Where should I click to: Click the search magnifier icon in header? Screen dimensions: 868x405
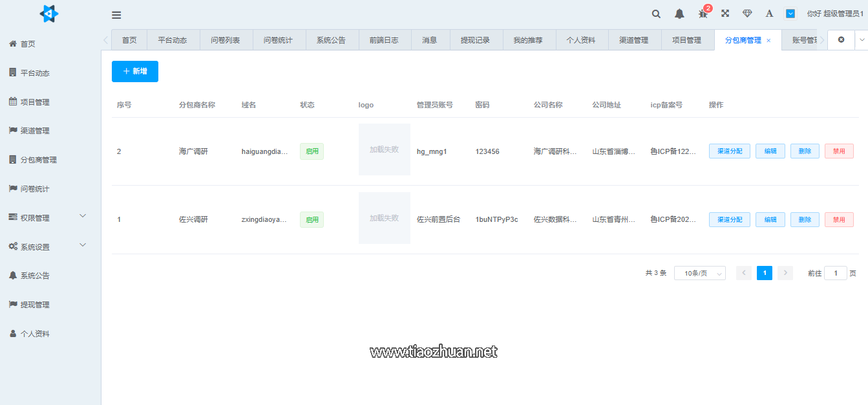656,14
